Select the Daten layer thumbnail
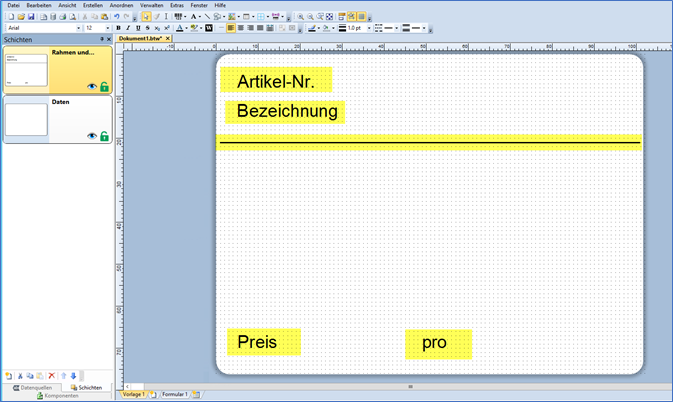 (x=26, y=120)
